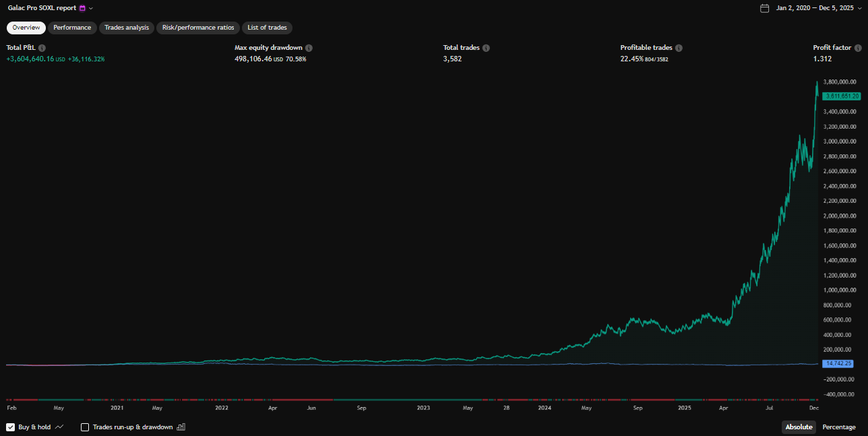Select the Absolute scale button
Image resolution: width=868 pixels, height=436 pixels.
click(x=799, y=427)
